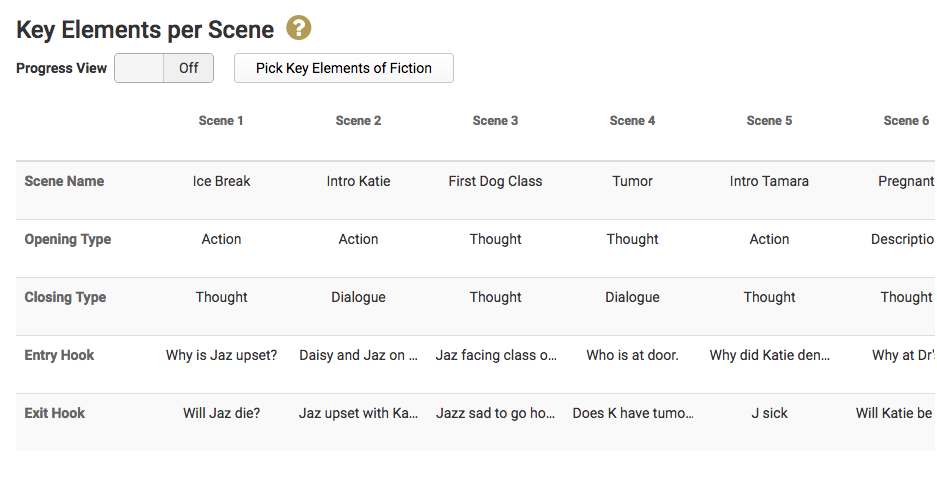Select the Exit Hook row label
The image size is (937, 490).
55,413
